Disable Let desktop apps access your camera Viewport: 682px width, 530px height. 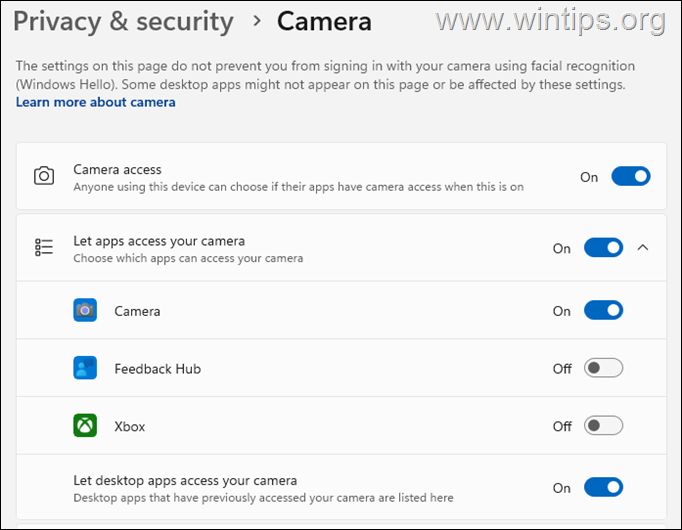pos(603,487)
